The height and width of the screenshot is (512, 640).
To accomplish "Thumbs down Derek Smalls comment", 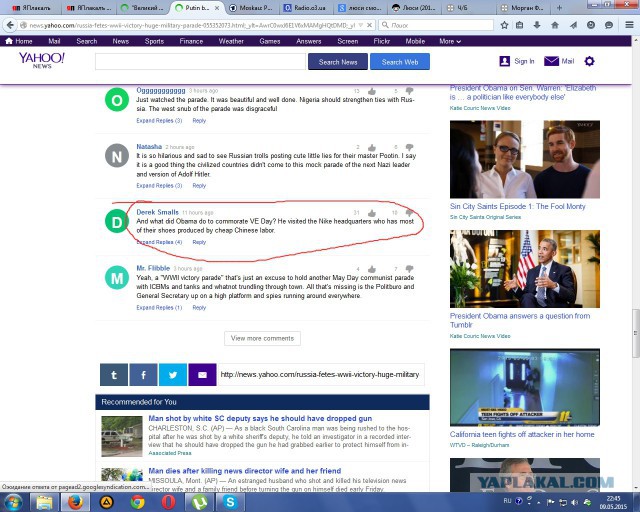I will click(409, 213).
